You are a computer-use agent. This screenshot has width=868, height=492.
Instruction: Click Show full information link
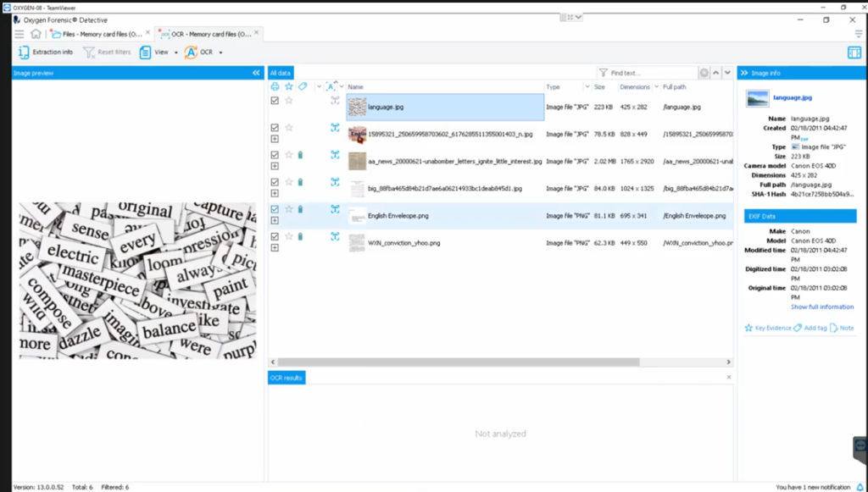pos(822,307)
